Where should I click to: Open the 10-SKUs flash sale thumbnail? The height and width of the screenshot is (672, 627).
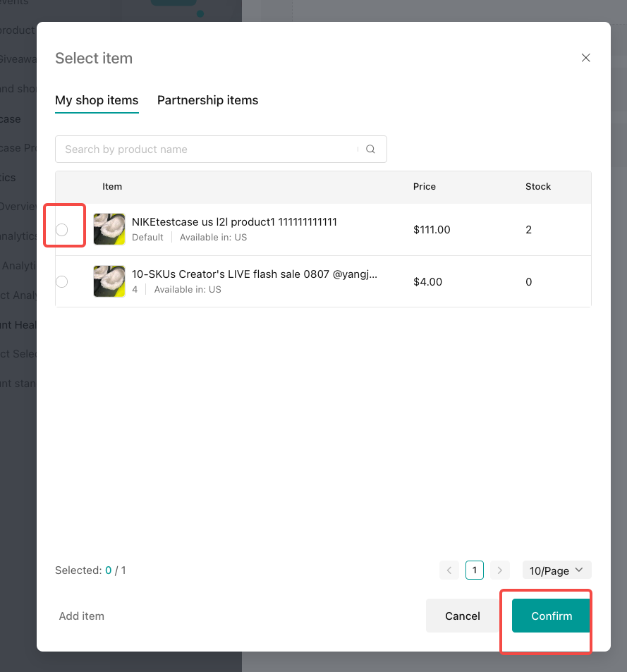point(109,281)
